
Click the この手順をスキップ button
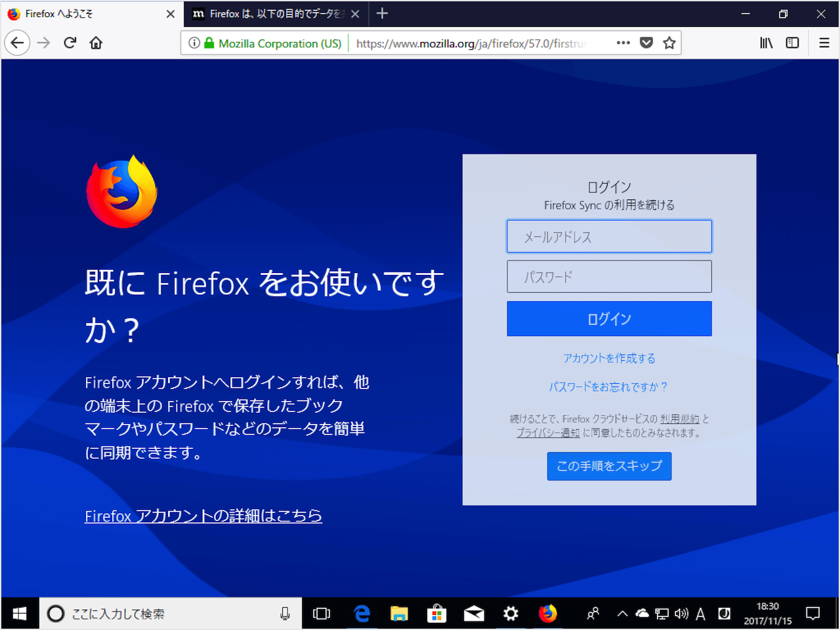[609, 466]
